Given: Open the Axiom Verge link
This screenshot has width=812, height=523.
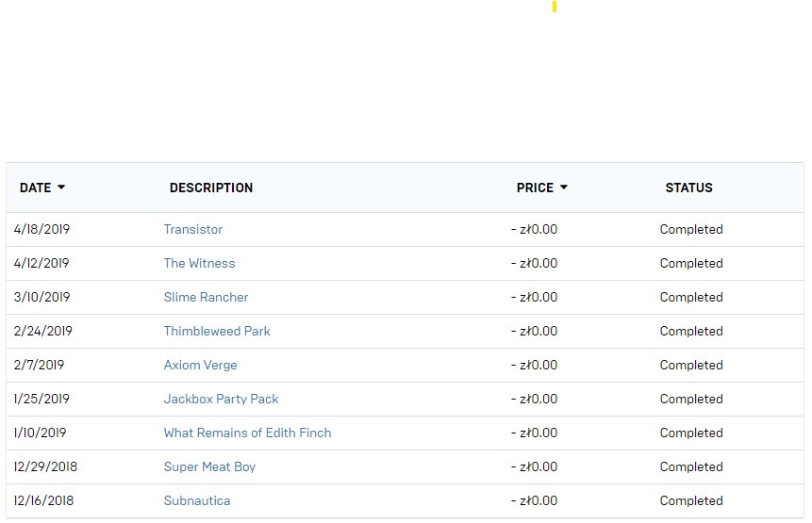Looking at the screenshot, I should 201,366.
